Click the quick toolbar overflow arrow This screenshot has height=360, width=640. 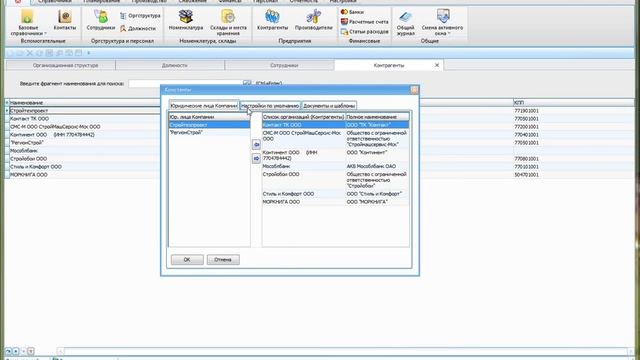(89, 53)
